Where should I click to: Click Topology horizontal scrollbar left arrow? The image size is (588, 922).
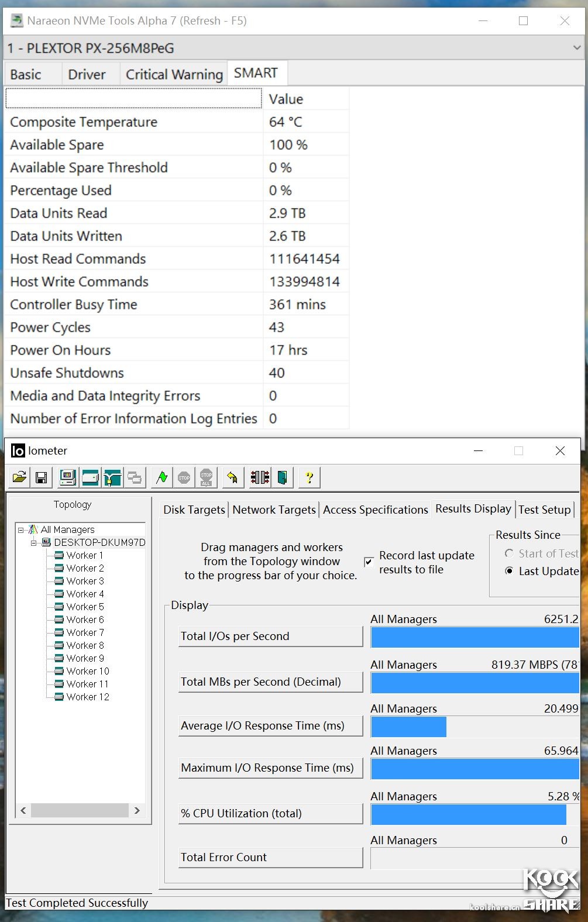coord(23,810)
